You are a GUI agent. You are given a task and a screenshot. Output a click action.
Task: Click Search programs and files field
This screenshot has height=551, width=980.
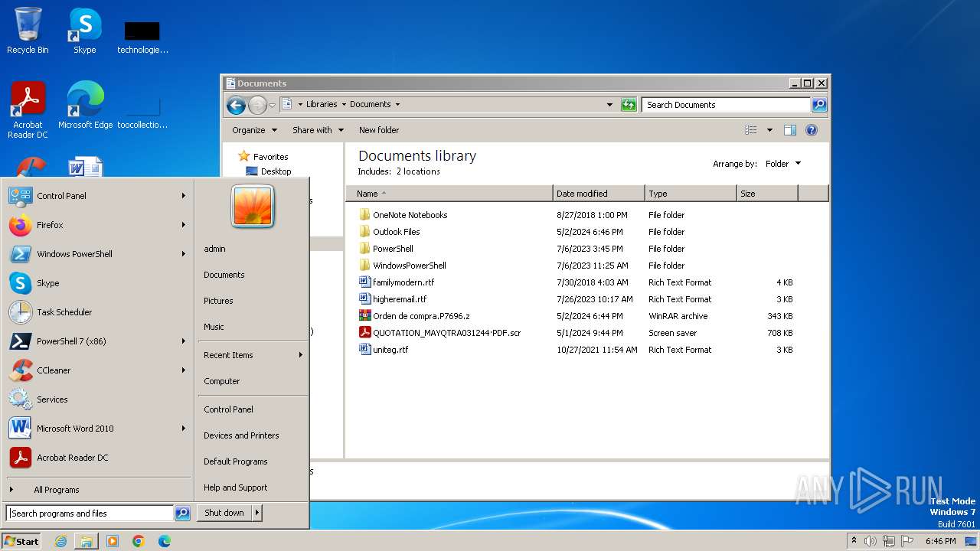coord(90,514)
